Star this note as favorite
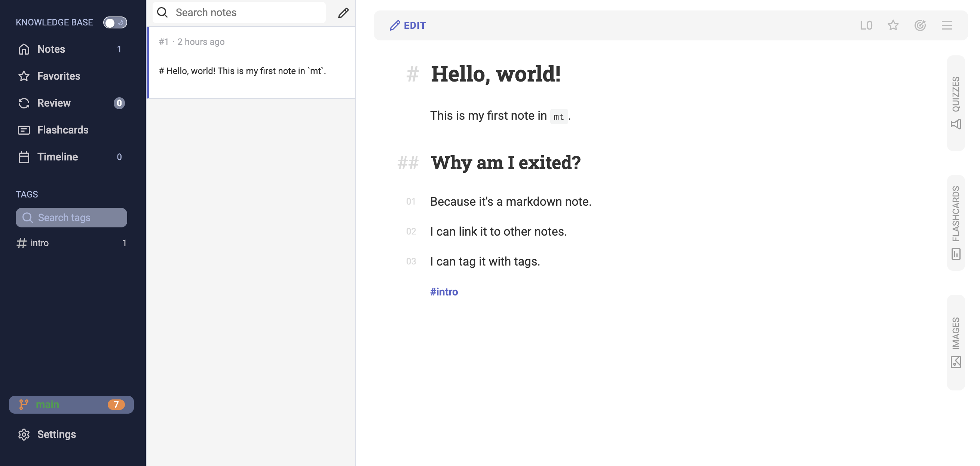 [893, 25]
